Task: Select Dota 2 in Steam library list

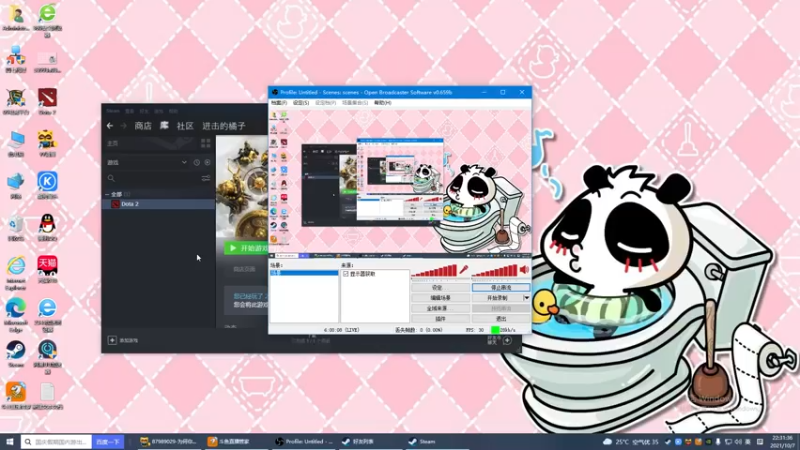Action: tap(158, 204)
